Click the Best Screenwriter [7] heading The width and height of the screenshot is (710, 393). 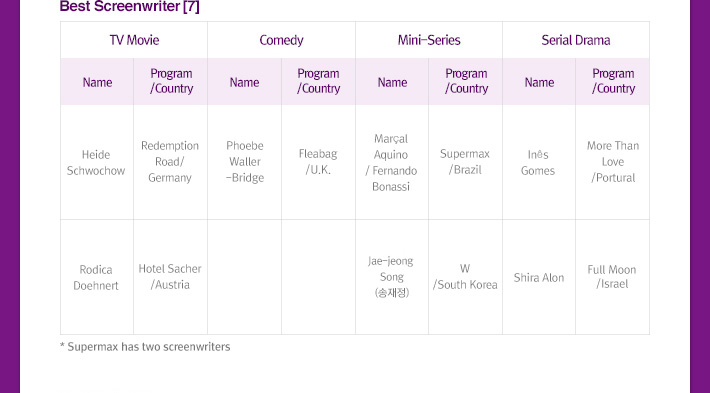pos(130,6)
